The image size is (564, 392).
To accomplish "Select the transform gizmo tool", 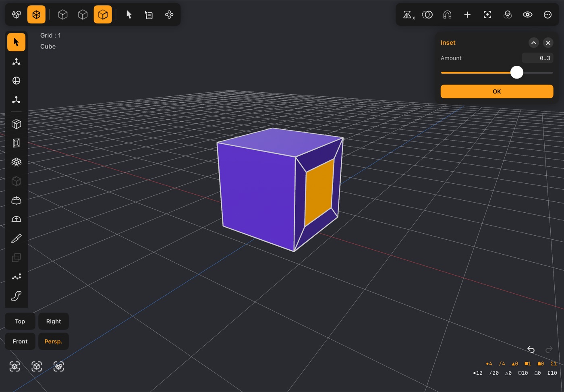I will [16, 61].
